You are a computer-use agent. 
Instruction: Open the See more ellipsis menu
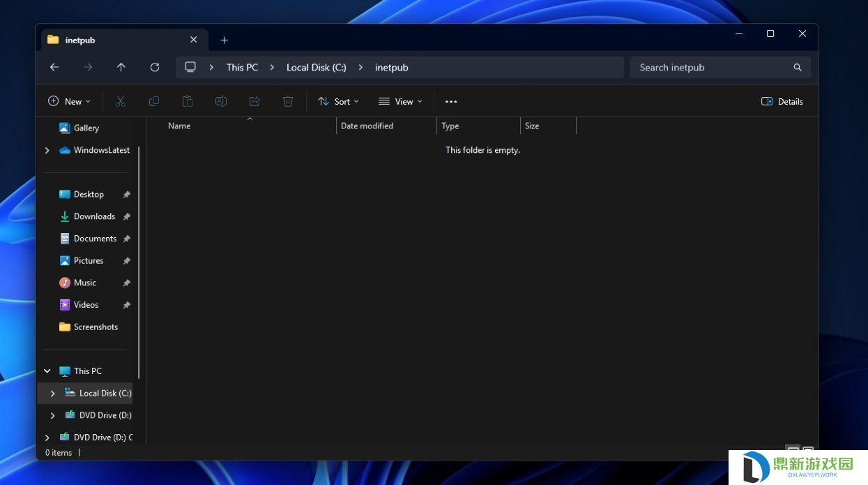coord(451,101)
